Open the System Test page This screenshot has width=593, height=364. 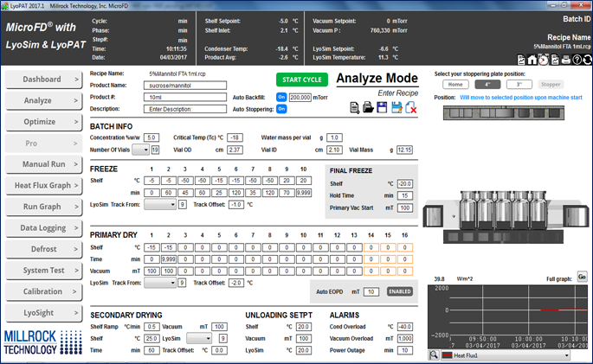pos(43,271)
